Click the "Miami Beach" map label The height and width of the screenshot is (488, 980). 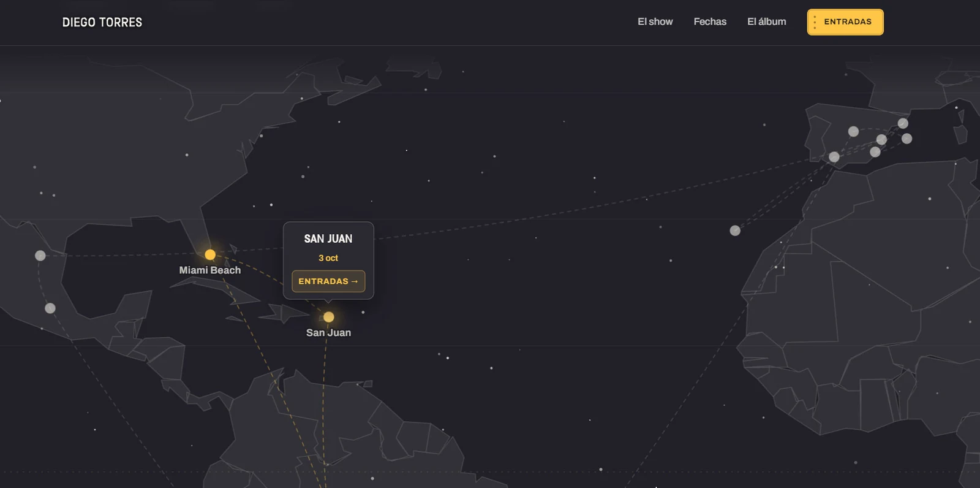tap(210, 270)
